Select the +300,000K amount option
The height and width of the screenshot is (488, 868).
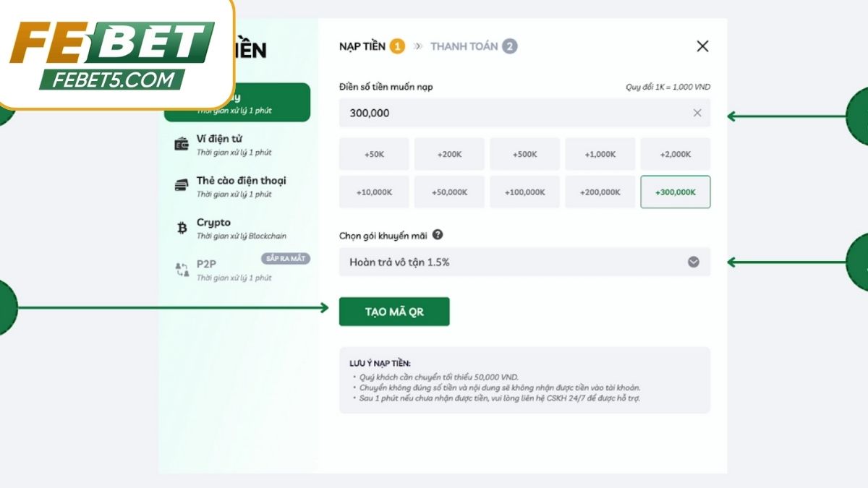(675, 192)
